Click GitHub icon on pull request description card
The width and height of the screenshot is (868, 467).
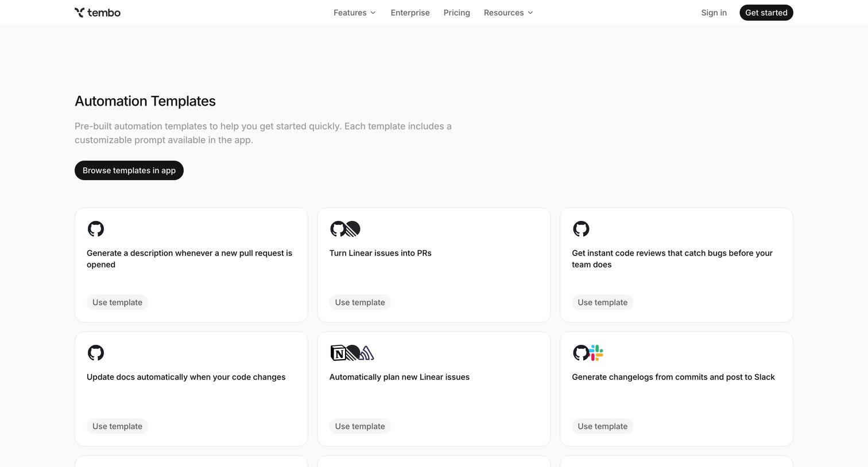96,229
